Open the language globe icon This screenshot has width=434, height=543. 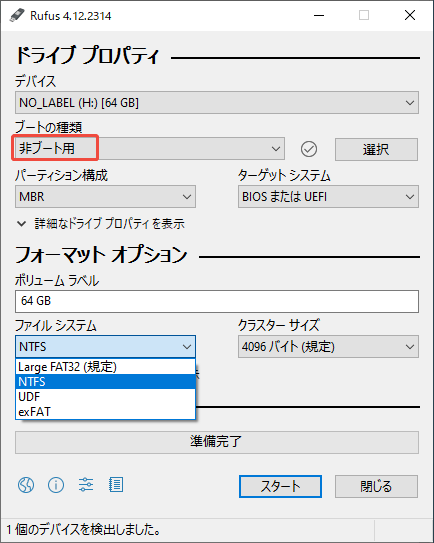click(26, 485)
